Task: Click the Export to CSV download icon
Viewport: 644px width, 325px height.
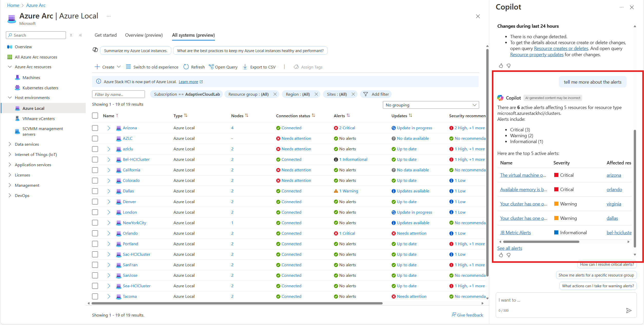Action: click(245, 67)
